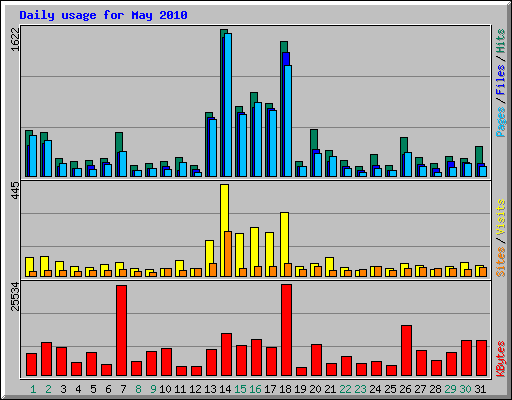The height and width of the screenshot is (400, 512).
Task: Click the green hits bar for day 18
Action: (282, 109)
